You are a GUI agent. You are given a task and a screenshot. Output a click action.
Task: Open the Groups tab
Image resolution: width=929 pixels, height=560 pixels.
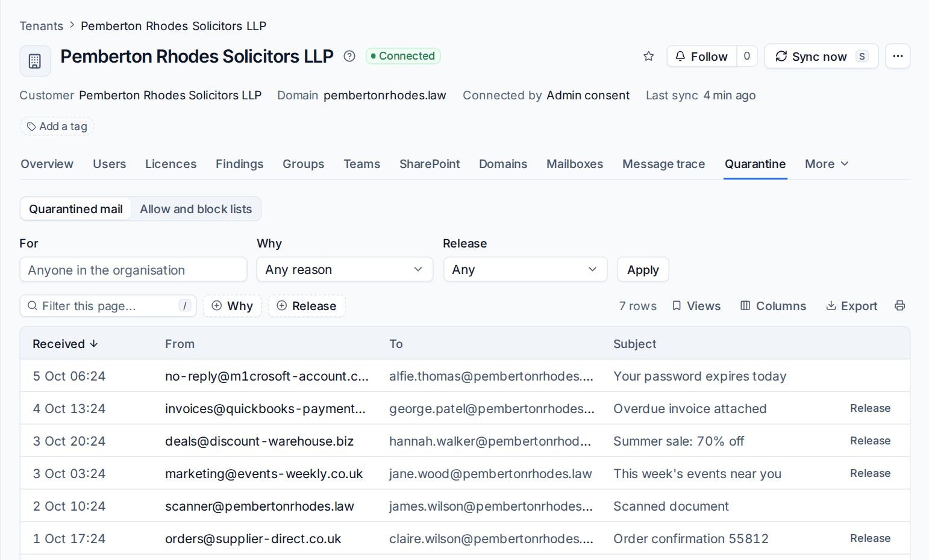[303, 164]
